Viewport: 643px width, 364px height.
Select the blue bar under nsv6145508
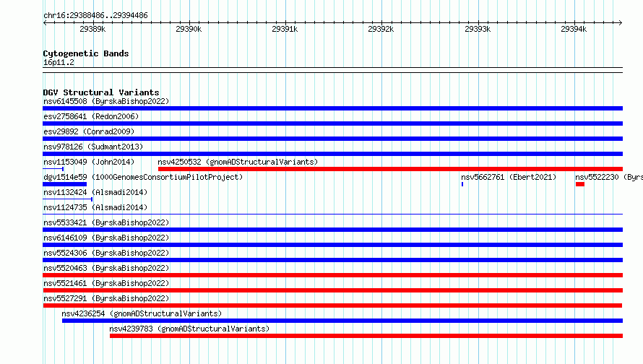coord(332,108)
